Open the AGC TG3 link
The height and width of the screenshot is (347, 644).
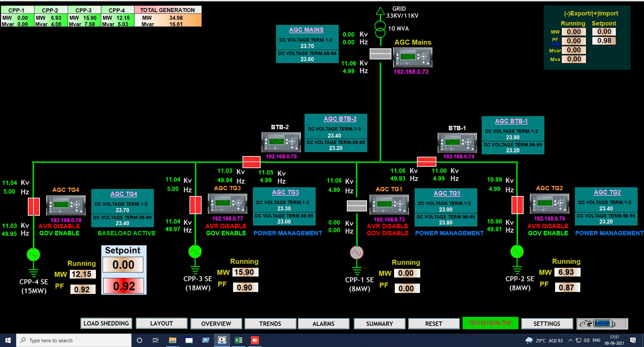click(285, 192)
